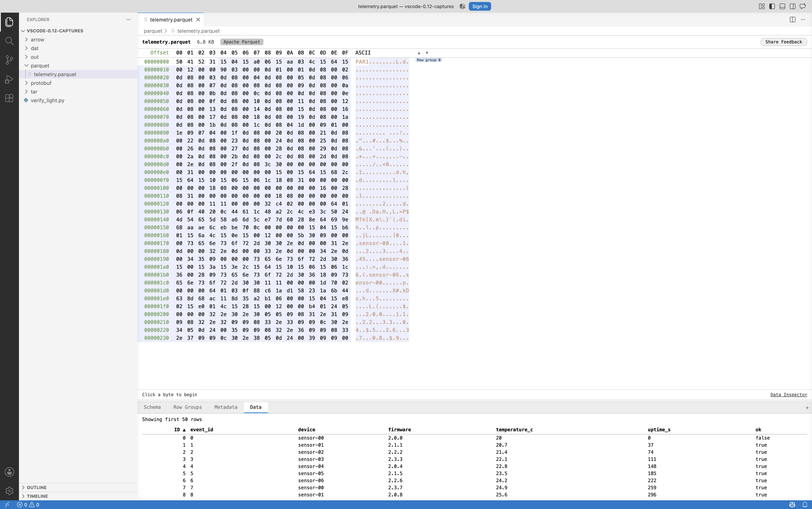The height and width of the screenshot is (509, 812).
Task: Click the Share Feedback button
Action: [x=783, y=42]
